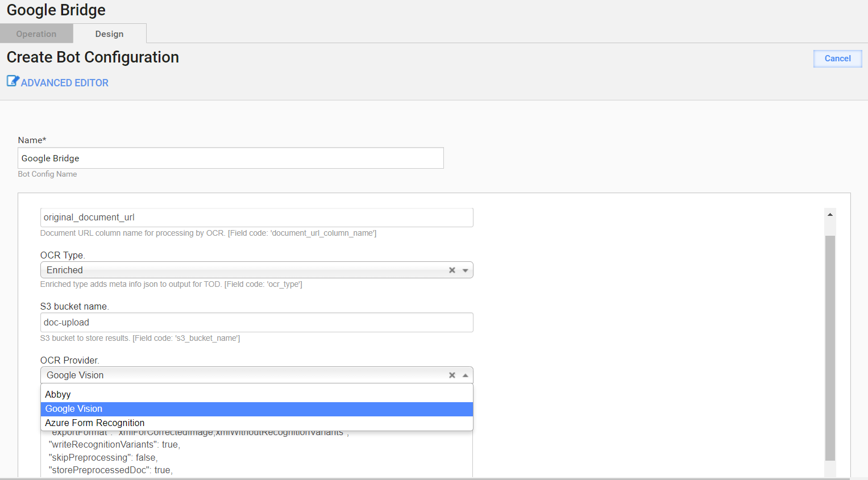Viewport: 868px width, 480px height.
Task: Open the OCR Type Enriched combo box
Action: click(x=256, y=270)
